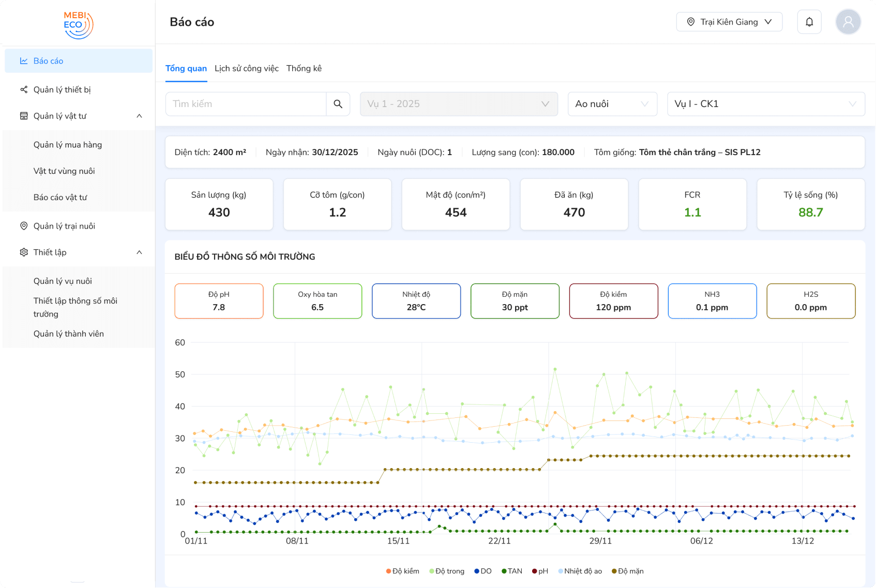Toggle the DO series in the chart legend
The width and height of the screenshot is (876, 588).
point(483,571)
